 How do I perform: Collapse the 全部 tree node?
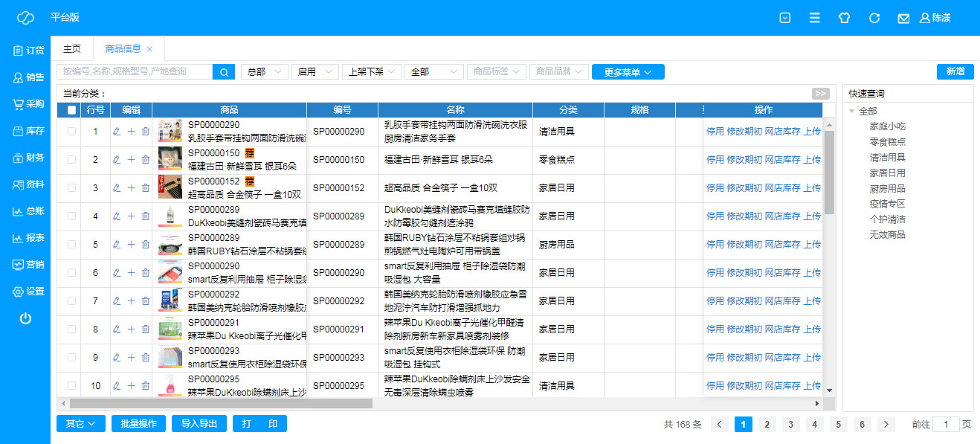[852, 112]
